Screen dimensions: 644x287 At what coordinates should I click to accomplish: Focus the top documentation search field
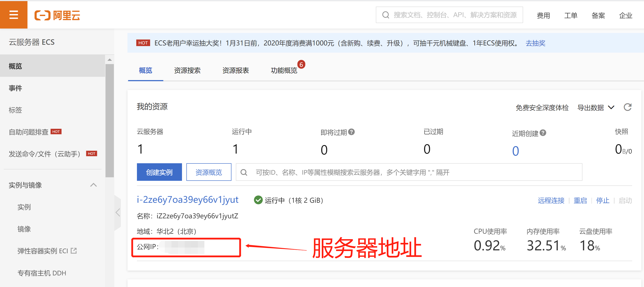pos(449,15)
